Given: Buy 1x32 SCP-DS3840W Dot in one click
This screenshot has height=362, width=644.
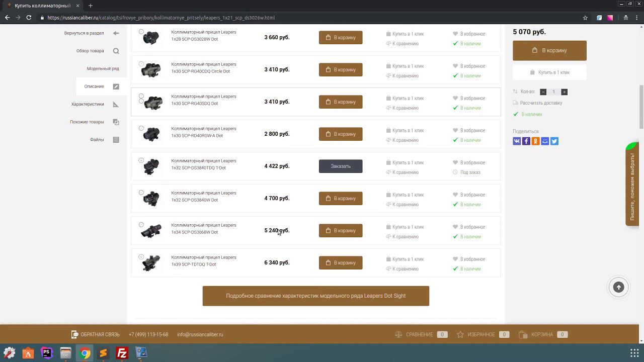Looking at the screenshot, I should 405,195.
